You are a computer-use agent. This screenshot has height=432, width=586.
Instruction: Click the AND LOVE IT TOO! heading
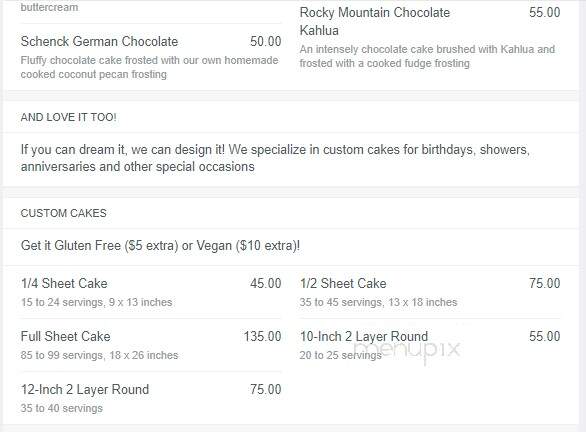click(69, 117)
